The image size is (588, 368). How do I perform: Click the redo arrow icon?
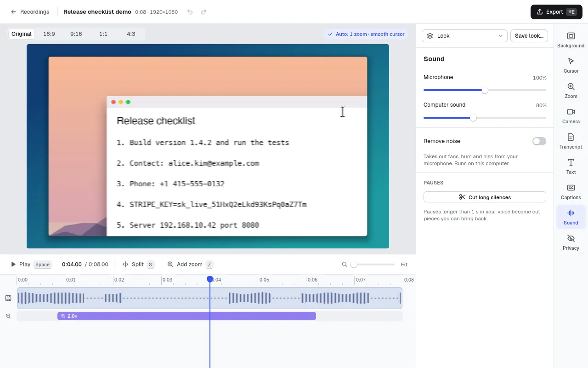[x=204, y=12]
